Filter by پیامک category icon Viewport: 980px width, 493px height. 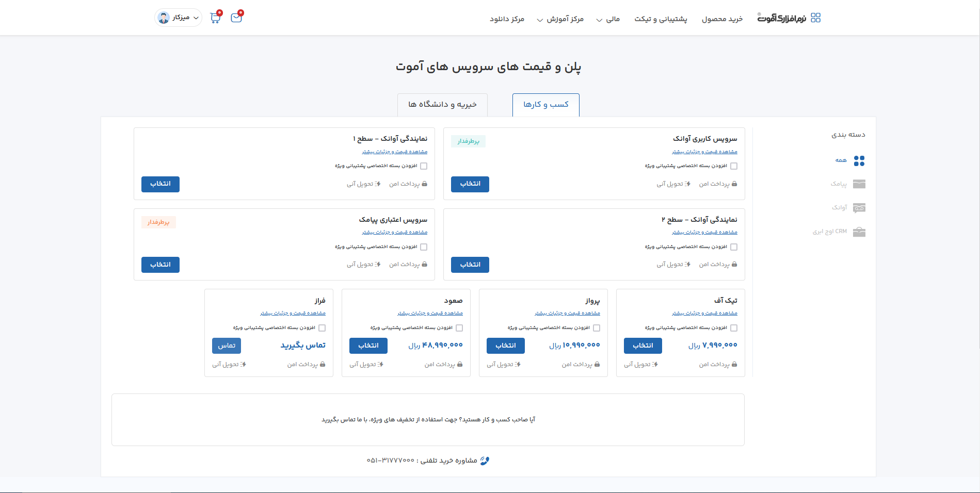coord(859,184)
